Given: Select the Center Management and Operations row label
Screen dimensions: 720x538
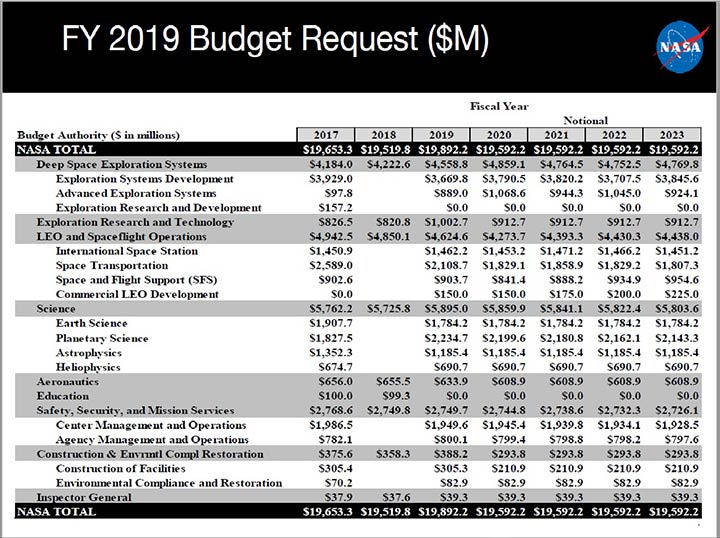Looking at the screenshot, I should pos(151,425).
